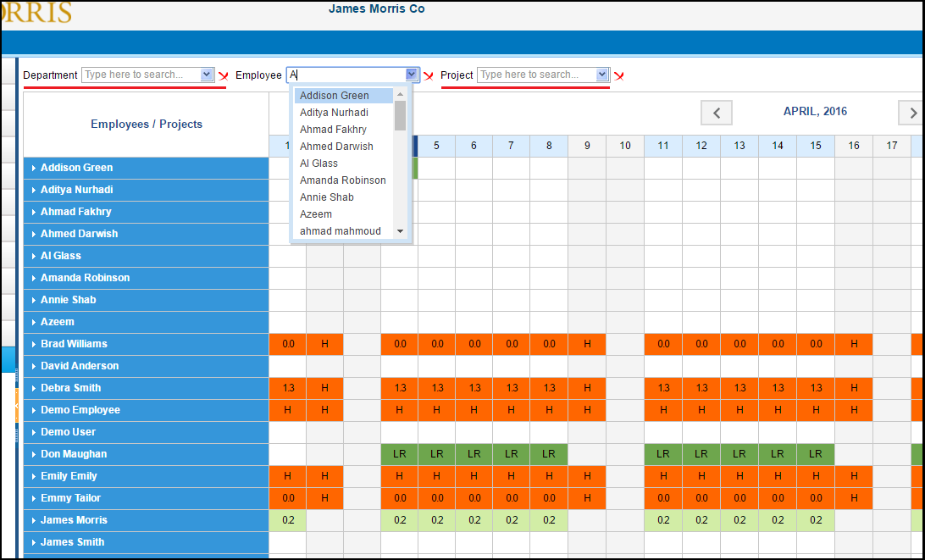This screenshot has height=560, width=925.
Task: Click Debra Smith 1.3 cell on day 11
Action: [x=663, y=388]
